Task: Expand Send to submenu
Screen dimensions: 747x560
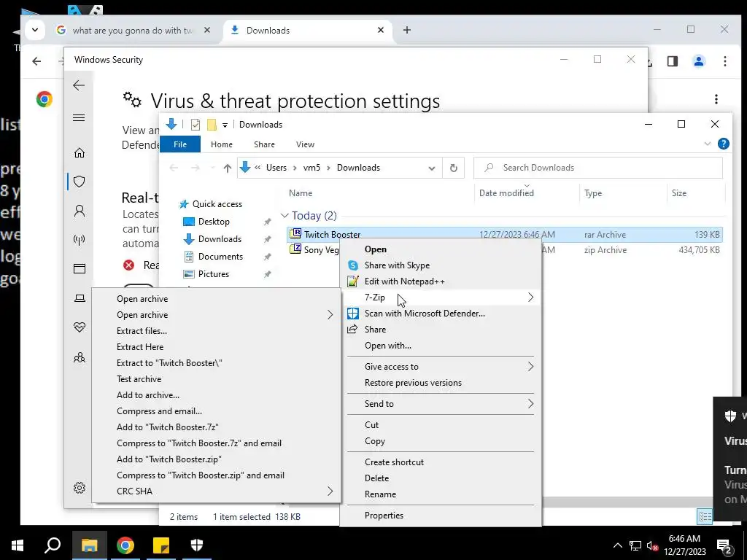Action: click(530, 404)
